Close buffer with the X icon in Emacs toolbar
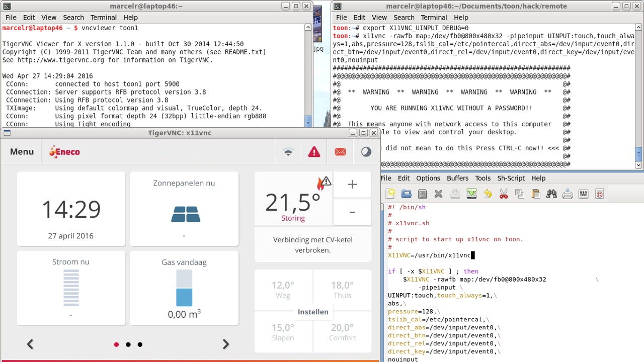 (x=439, y=194)
